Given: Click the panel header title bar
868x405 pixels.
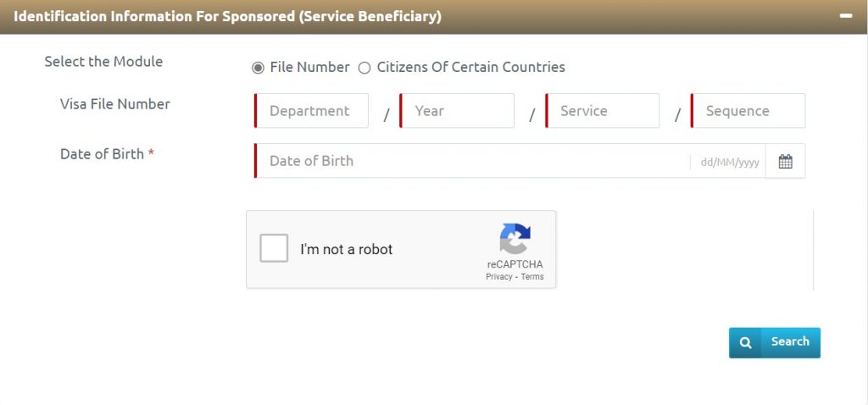Looking at the screenshot, I should click(434, 17).
